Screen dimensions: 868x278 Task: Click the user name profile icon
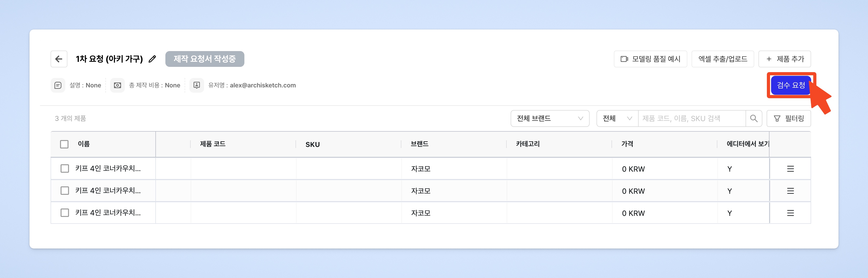(196, 85)
